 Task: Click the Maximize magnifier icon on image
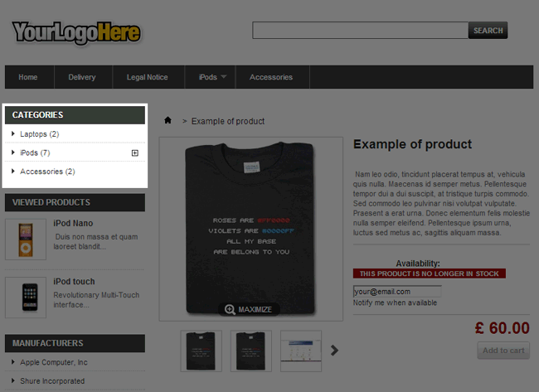(230, 309)
